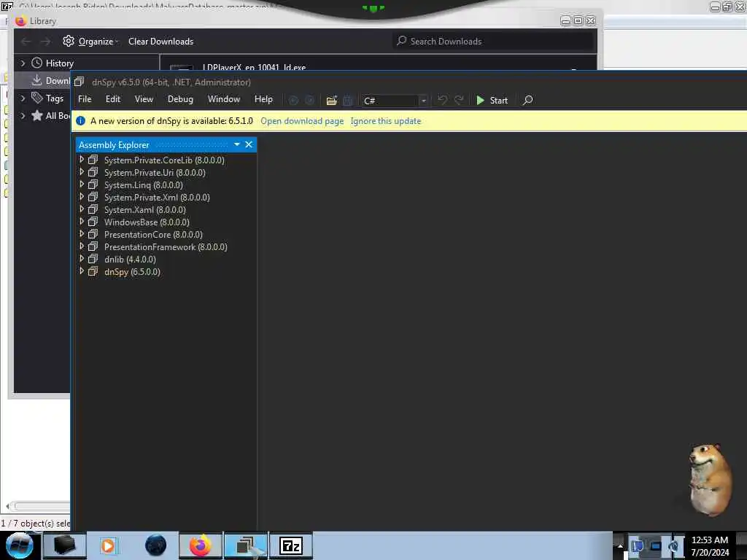
Task: Open the View menu in dnSpy
Action: [x=144, y=99]
